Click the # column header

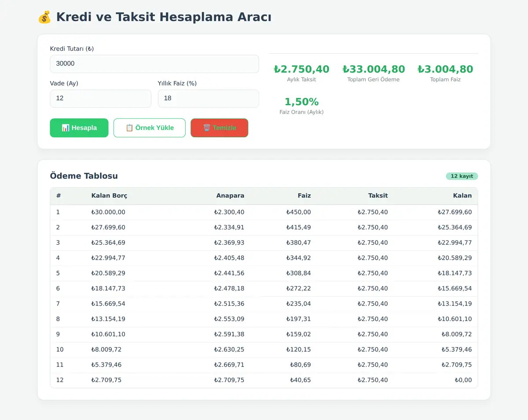58,195
